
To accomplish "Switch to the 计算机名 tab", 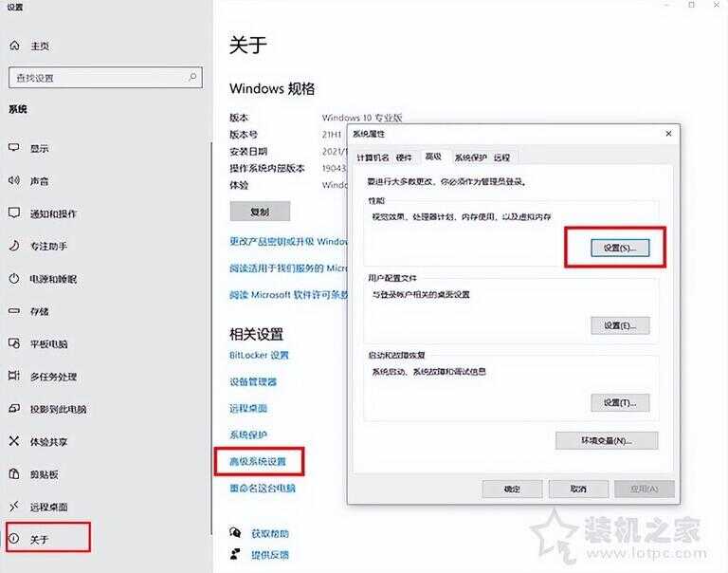I will (x=373, y=157).
